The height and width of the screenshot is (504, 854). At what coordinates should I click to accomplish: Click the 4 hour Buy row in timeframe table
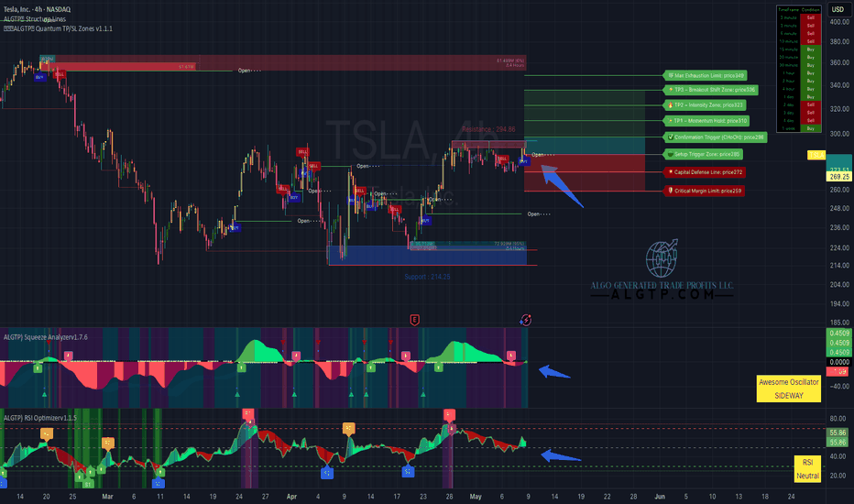pyautogui.click(x=799, y=89)
